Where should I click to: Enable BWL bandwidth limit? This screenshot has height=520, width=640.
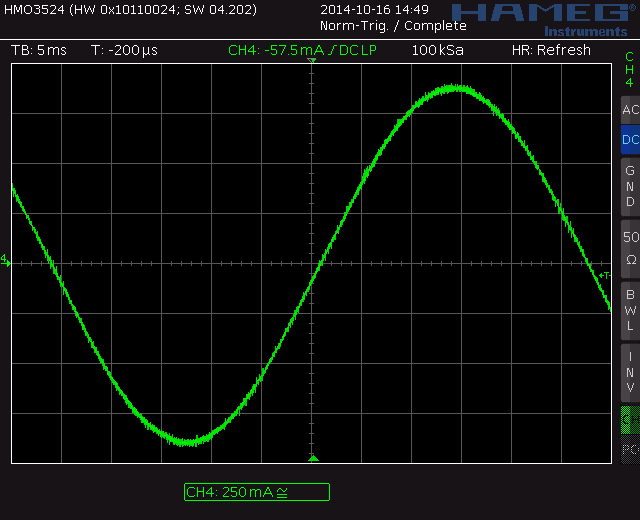(629, 309)
